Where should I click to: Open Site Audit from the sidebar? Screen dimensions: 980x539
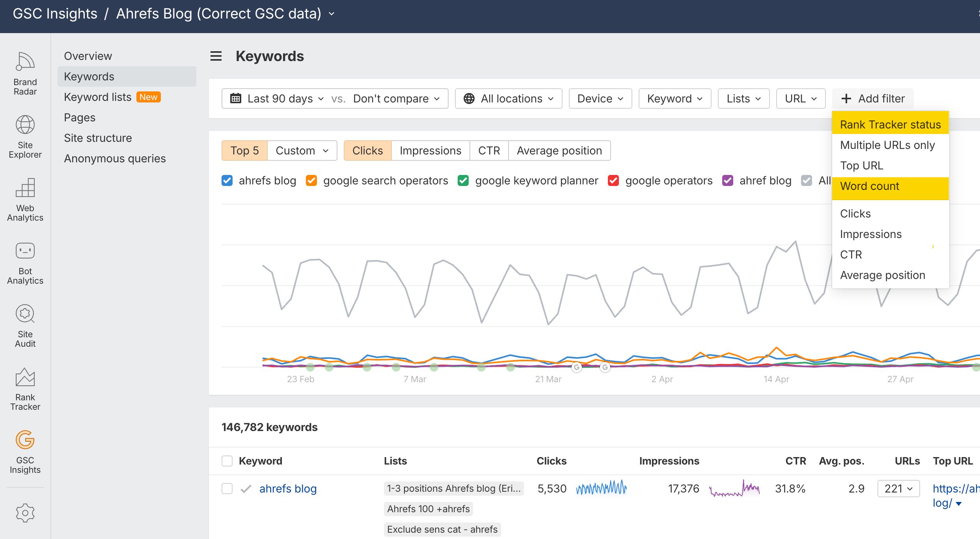click(25, 326)
